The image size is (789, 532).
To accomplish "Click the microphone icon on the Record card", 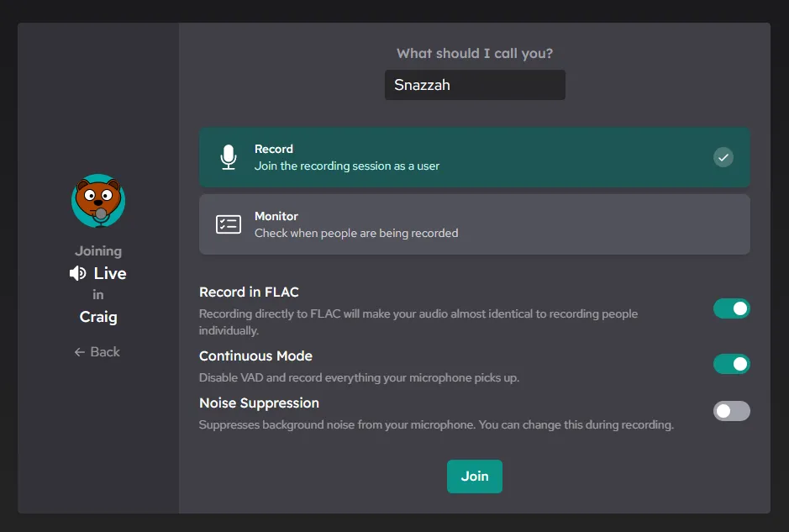I will (228, 157).
